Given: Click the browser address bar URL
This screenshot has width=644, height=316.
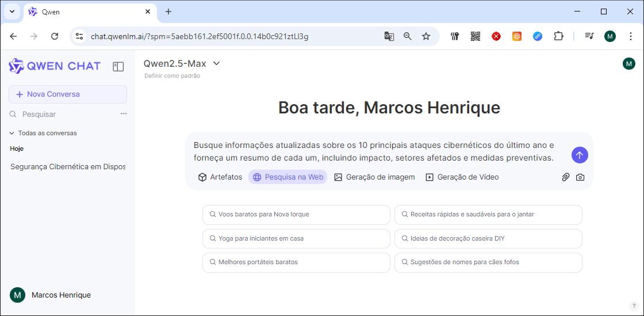Looking at the screenshot, I should (200, 36).
